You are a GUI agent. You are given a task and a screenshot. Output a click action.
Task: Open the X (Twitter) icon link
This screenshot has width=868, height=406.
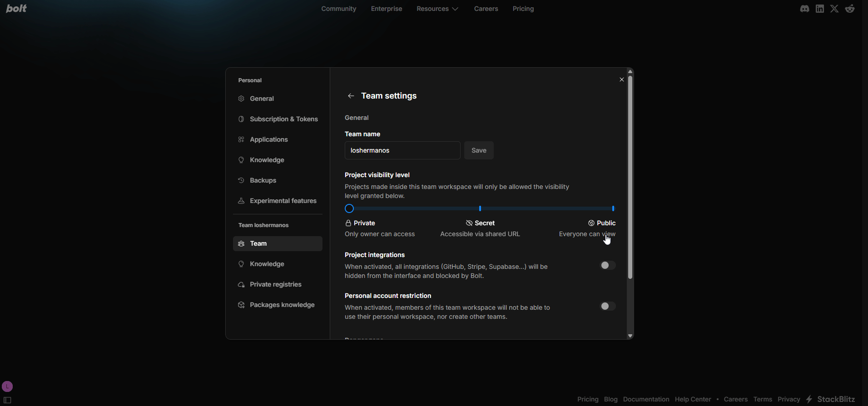point(834,9)
